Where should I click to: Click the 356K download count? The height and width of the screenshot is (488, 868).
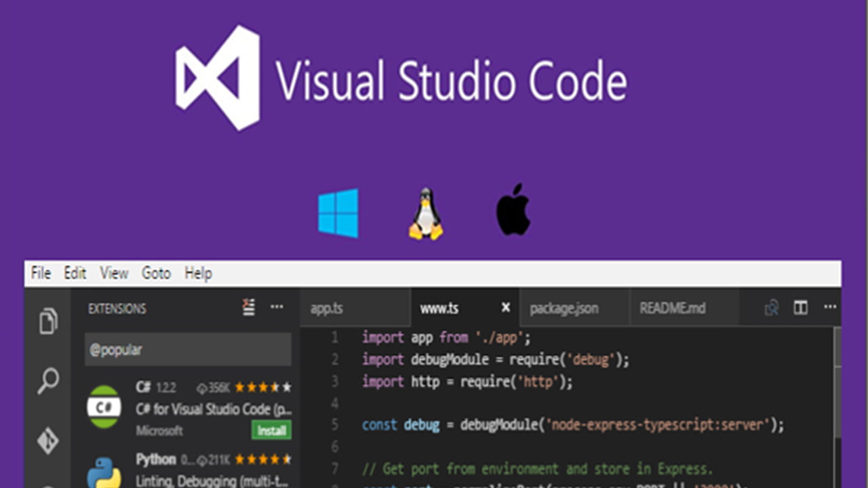[x=214, y=388]
